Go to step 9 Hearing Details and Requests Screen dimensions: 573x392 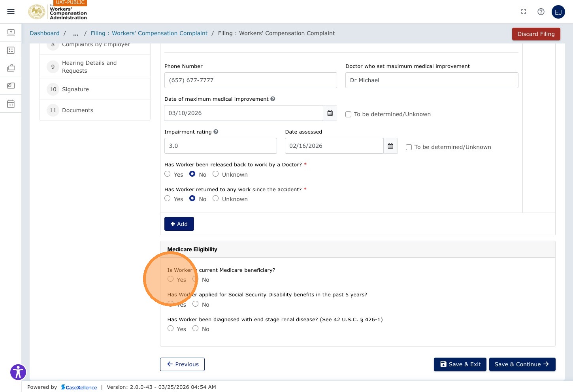[x=95, y=67]
